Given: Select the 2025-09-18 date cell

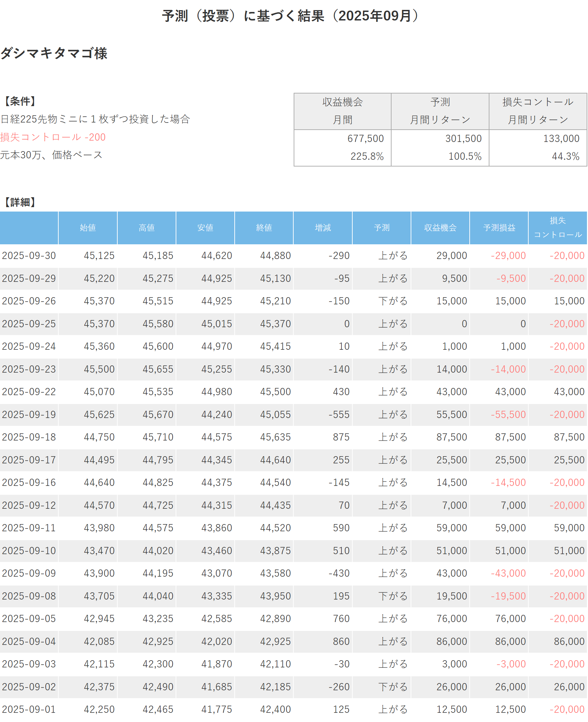Looking at the screenshot, I should tap(29, 437).
